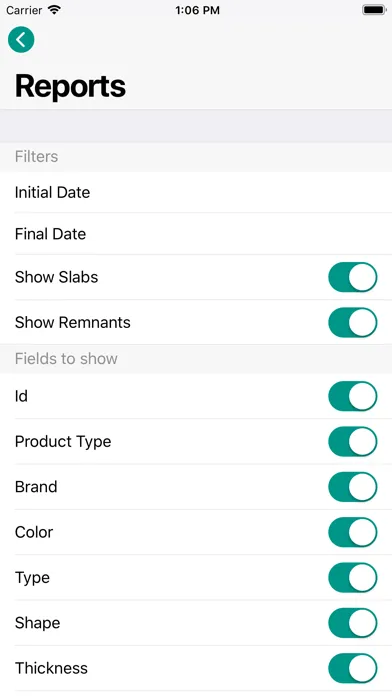
Task: Open the Final Date picker row
Action: (196, 234)
